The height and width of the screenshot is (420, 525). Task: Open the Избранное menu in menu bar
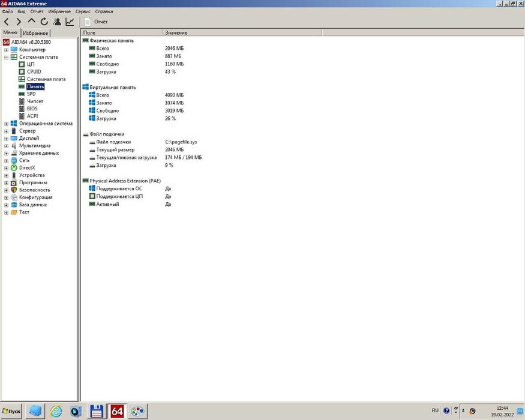tap(59, 11)
